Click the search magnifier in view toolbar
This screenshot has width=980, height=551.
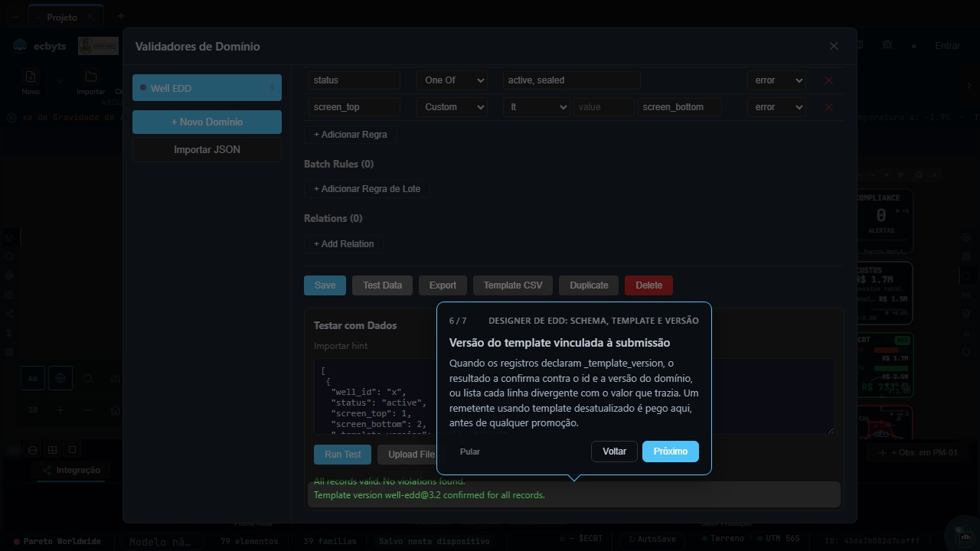pos(88,378)
